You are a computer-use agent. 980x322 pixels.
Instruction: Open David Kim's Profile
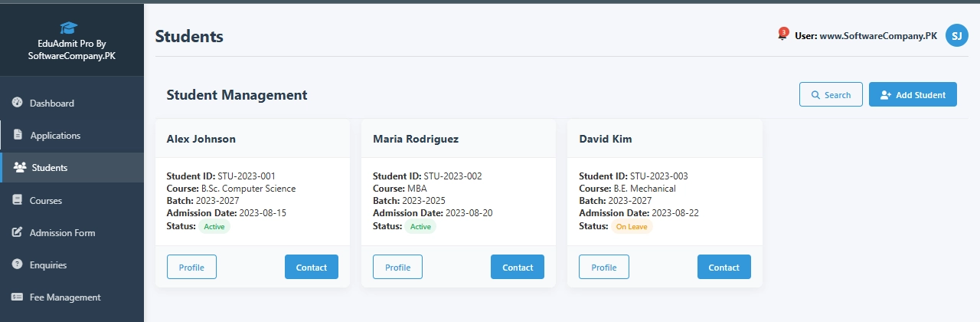[603, 267]
